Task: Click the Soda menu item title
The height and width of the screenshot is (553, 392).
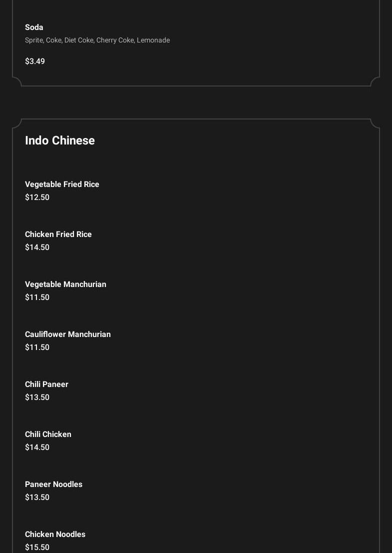Action: coord(34,27)
